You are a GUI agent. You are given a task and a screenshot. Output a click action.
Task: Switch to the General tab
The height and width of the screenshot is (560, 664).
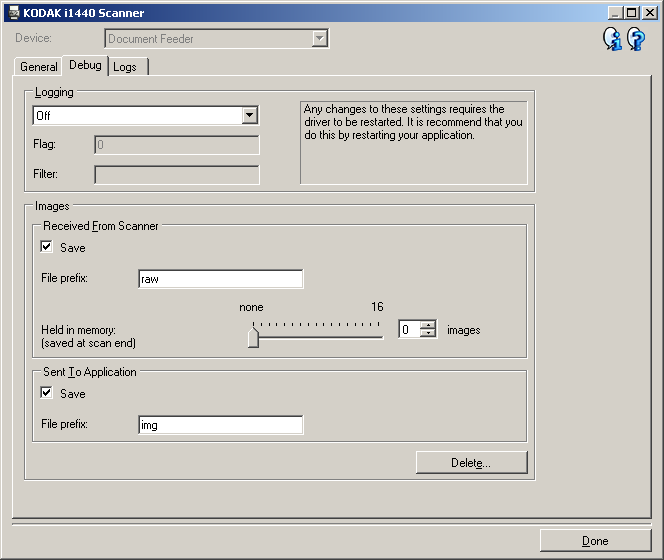click(x=39, y=67)
